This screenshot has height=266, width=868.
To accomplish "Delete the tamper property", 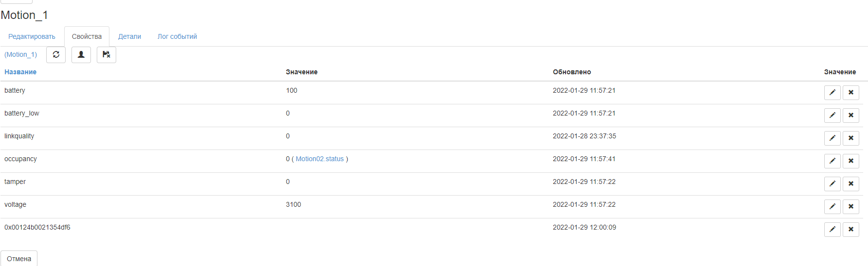I will pos(850,183).
